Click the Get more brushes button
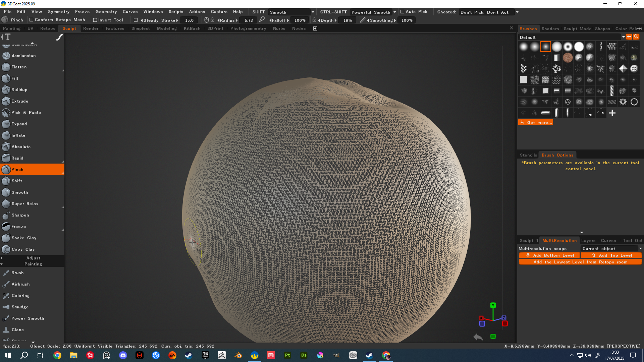The width and height of the screenshot is (644, 362). tap(536, 123)
